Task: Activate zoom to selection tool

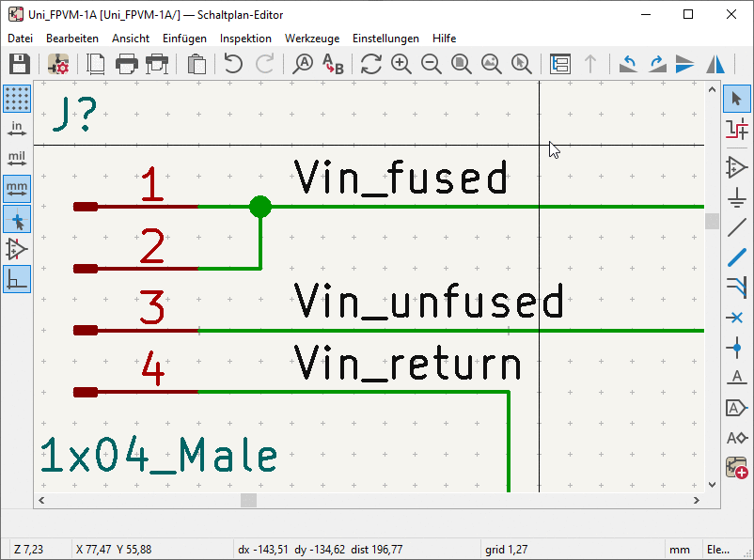Action: (x=522, y=64)
